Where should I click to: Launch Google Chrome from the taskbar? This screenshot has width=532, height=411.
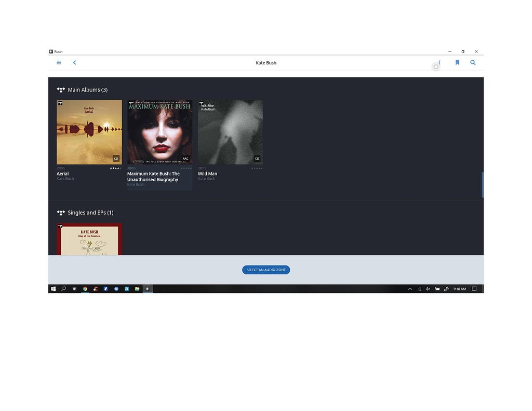pos(85,289)
